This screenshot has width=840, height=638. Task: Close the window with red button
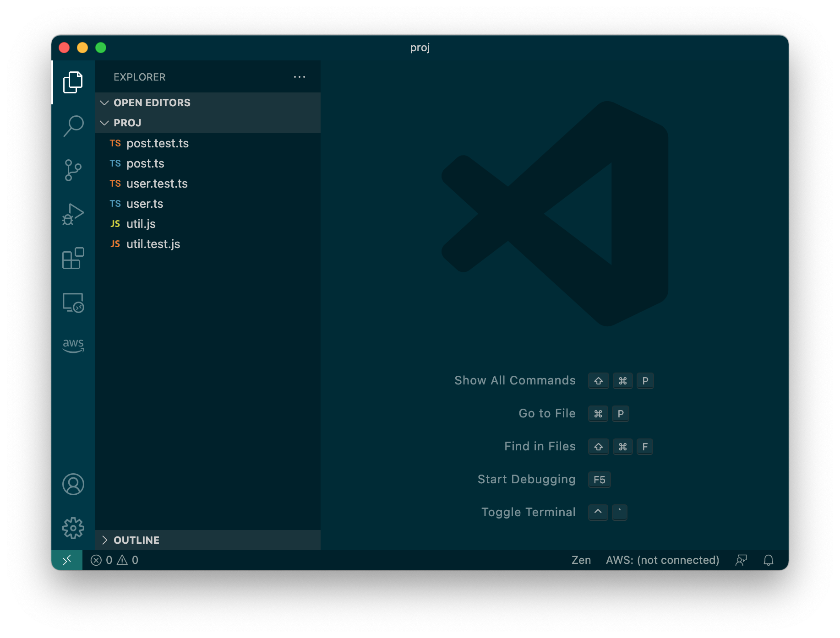click(x=64, y=48)
